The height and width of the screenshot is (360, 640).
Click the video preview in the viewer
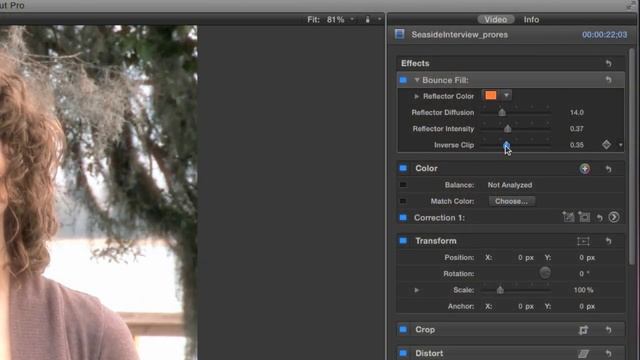click(98, 193)
